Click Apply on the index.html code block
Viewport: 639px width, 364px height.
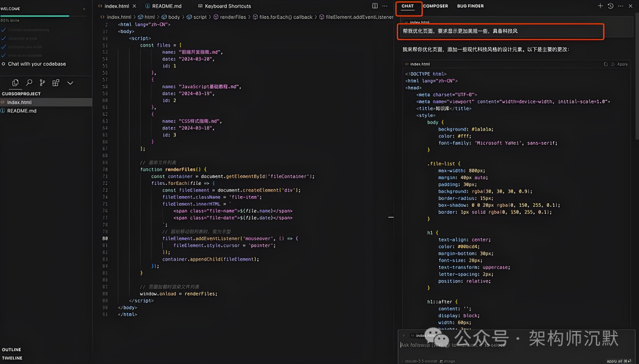click(622, 64)
